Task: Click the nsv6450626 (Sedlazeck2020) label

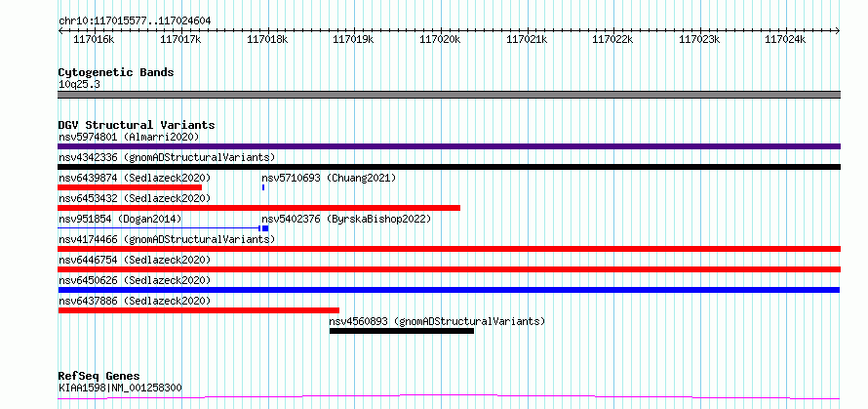Action: (x=135, y=280)
